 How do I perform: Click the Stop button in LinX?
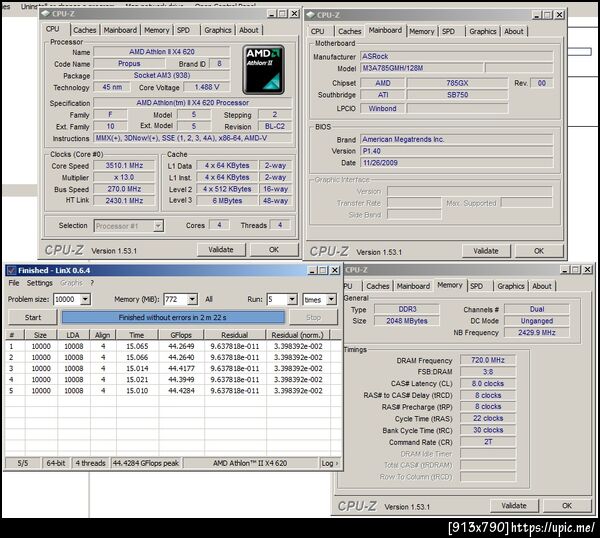pyautogui.click(x=313, y=317)
